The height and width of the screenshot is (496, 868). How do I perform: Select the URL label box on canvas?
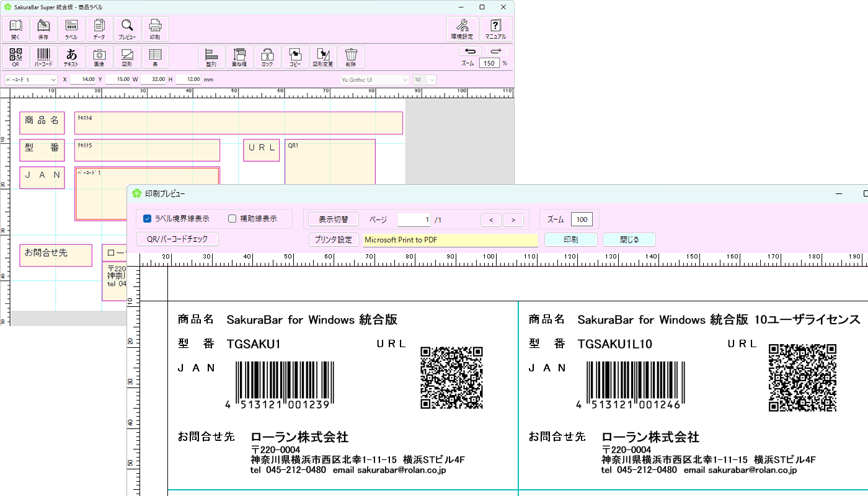coord(262,150)
